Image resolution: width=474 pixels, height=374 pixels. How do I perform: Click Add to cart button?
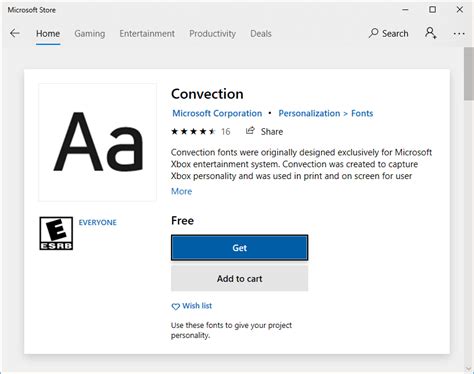pos(239,279)
